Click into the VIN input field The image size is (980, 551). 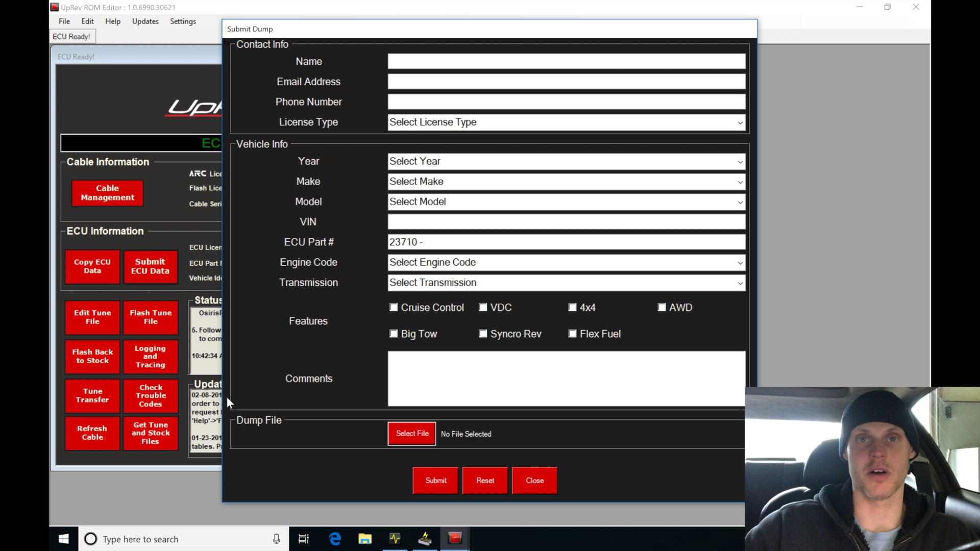pyautogui.click(x=566, y=221)
